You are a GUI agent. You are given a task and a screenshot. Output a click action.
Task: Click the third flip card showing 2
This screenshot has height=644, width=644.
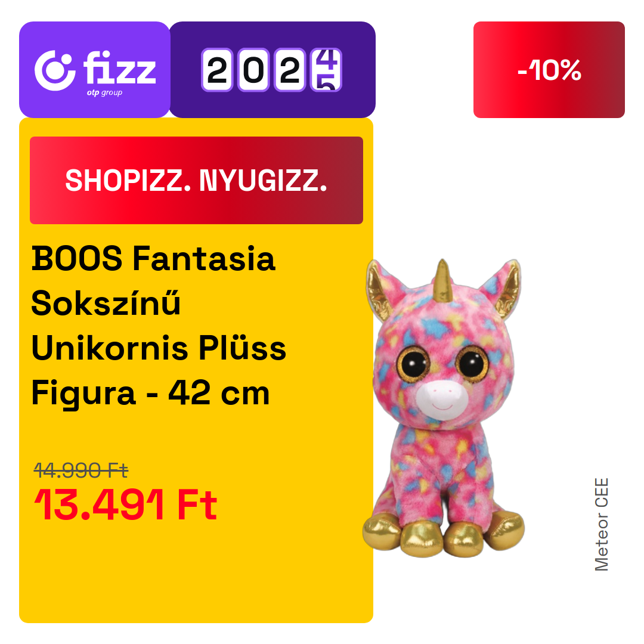coord(290,70)
